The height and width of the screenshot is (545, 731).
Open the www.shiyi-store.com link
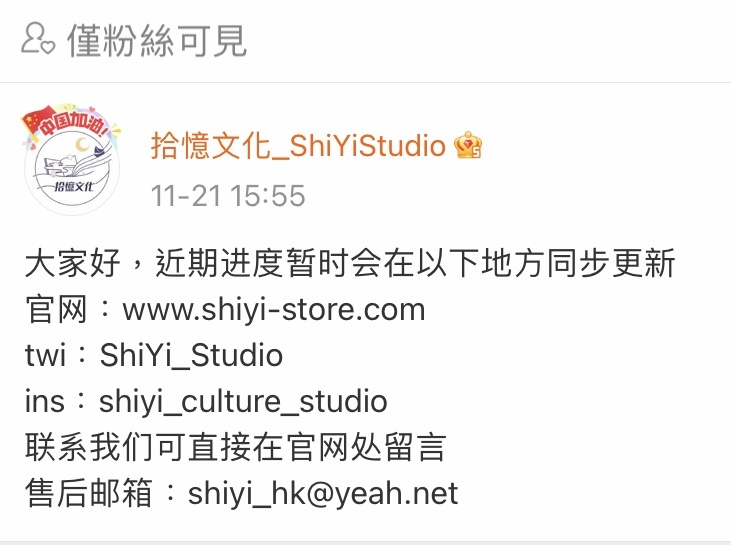pos(274,310)
